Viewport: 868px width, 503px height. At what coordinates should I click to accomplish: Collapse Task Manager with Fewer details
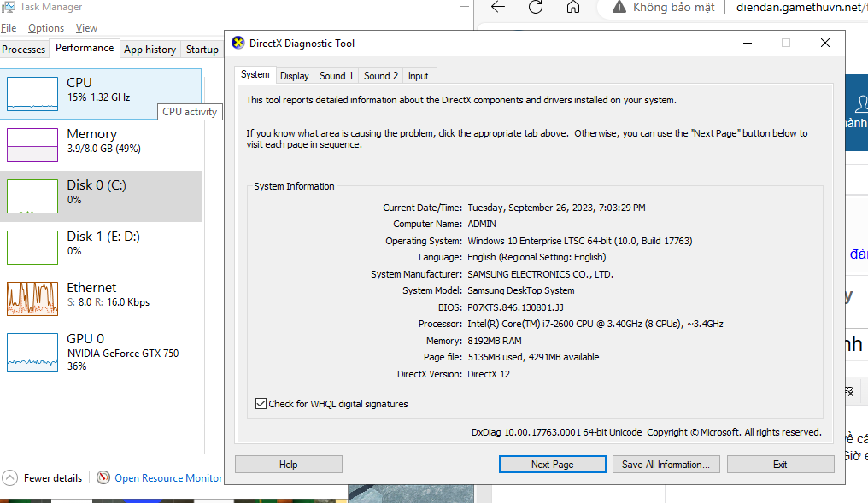pyautogui.click(x=53, y=478)
